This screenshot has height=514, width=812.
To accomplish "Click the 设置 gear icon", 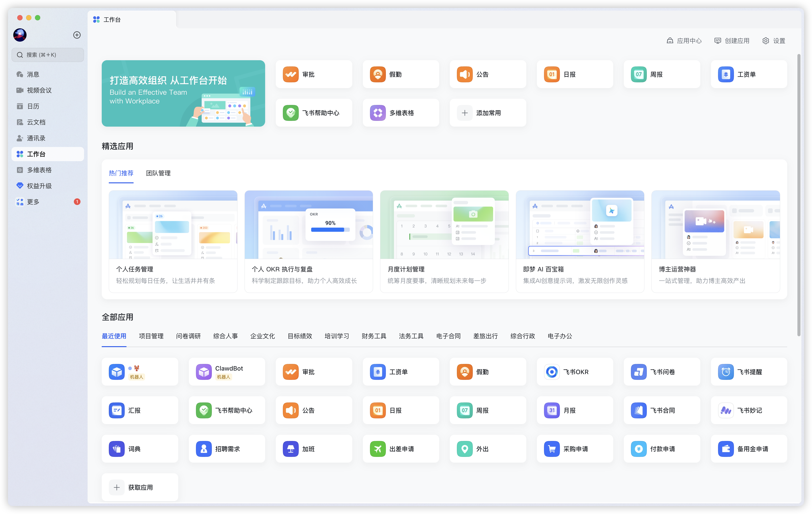I will 766,41.
